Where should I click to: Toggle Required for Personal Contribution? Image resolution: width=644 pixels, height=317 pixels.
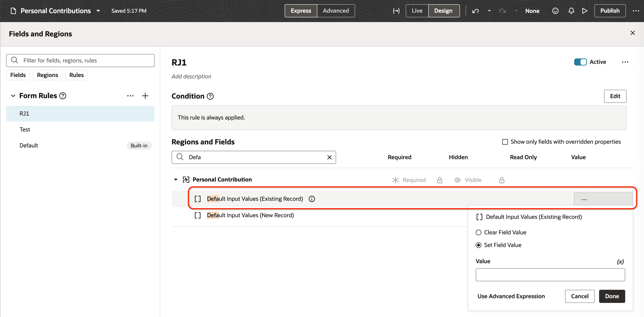click(x=409, y=180)
